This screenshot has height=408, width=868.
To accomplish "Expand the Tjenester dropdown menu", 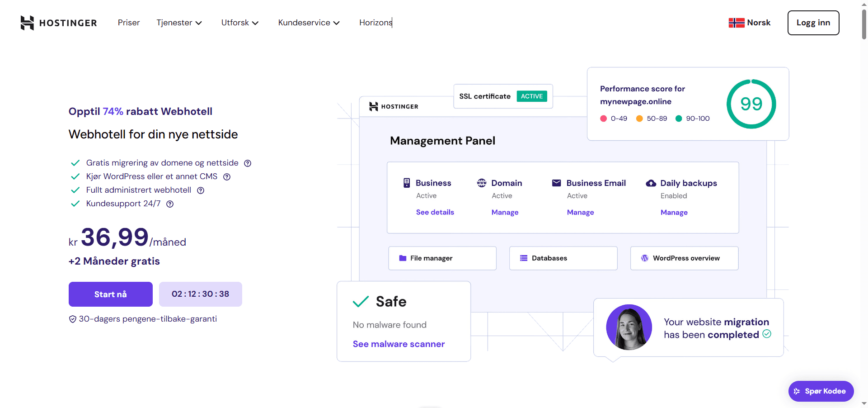I will click(179, 23).
